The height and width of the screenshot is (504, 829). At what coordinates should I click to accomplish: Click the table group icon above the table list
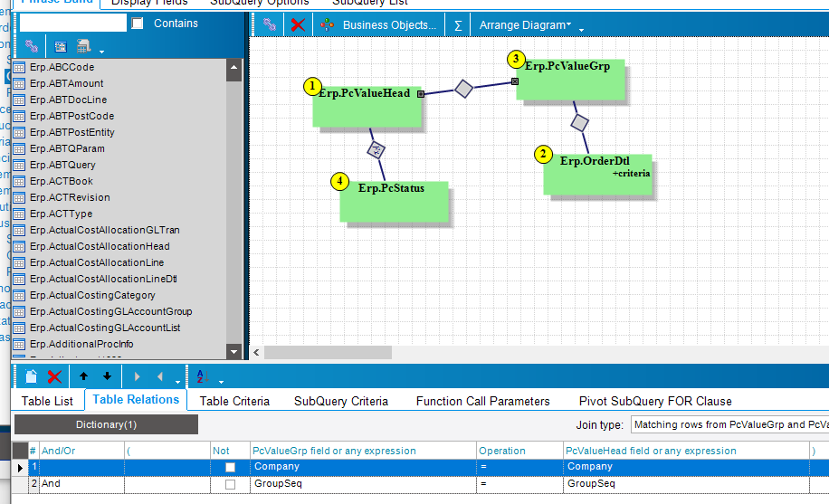coord(83,46)
